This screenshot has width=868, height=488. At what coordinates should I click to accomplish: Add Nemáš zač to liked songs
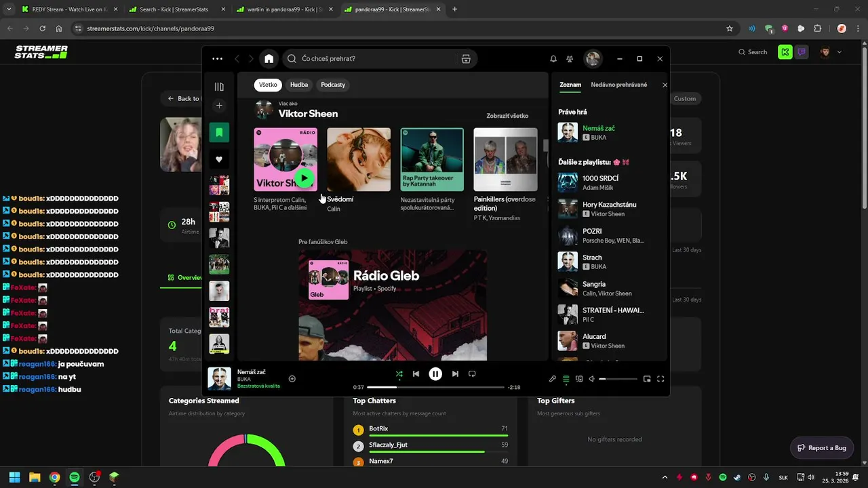point(292,379)
